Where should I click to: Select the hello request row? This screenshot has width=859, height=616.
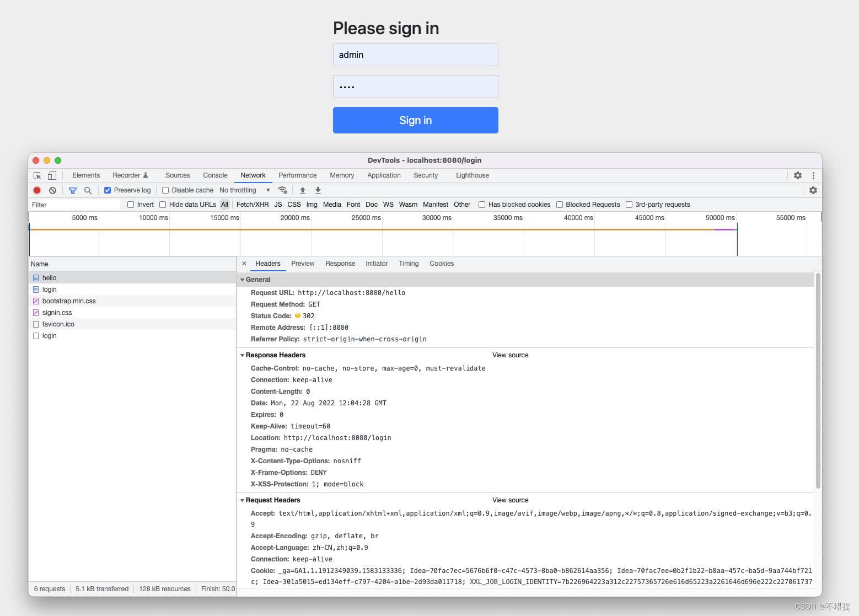click(132, 278)
